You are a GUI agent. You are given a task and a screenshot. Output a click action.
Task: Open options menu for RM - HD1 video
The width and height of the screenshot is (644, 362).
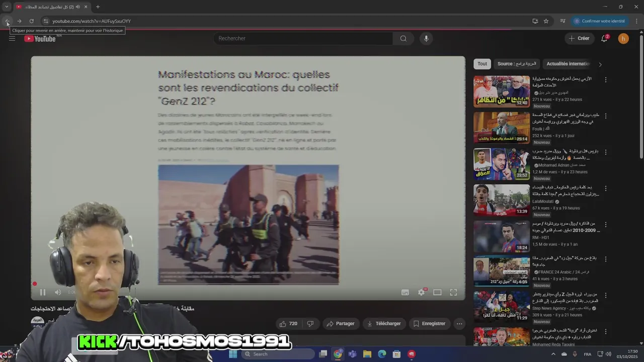(606, 225)
